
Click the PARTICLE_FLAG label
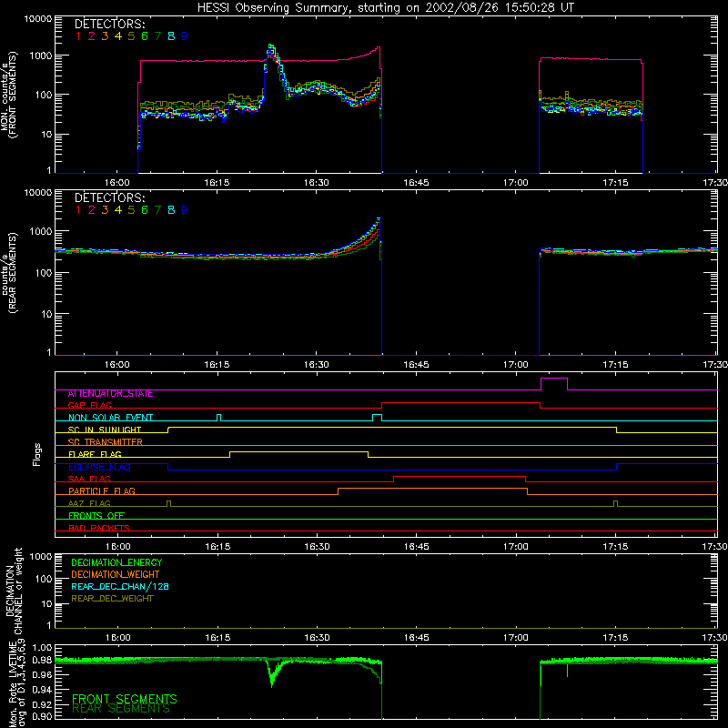pyautogui.click(x=102, y=491)
